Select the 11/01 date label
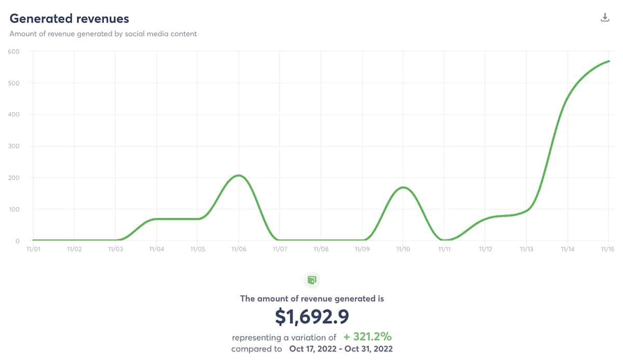The height and width of the screenshot is (364, 623). click(x=33, y=249)
